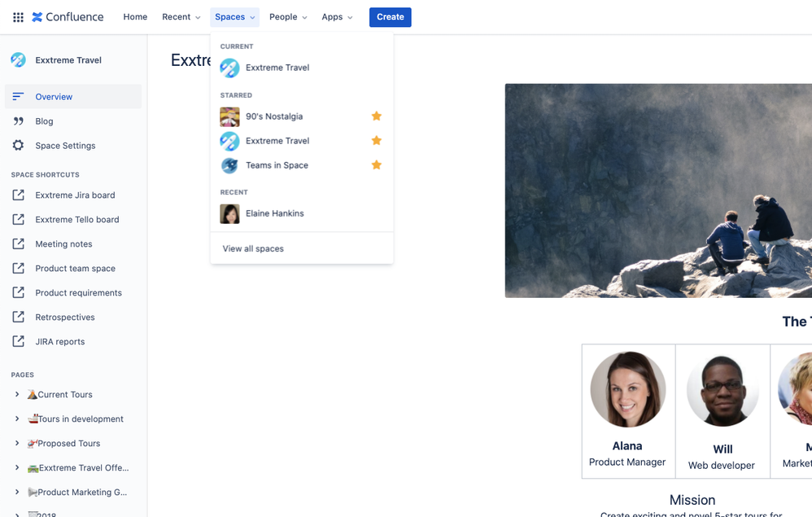The image size is (812, 517).
Task: Click external link icon beside Meeting notes
Action: (18, 243)
